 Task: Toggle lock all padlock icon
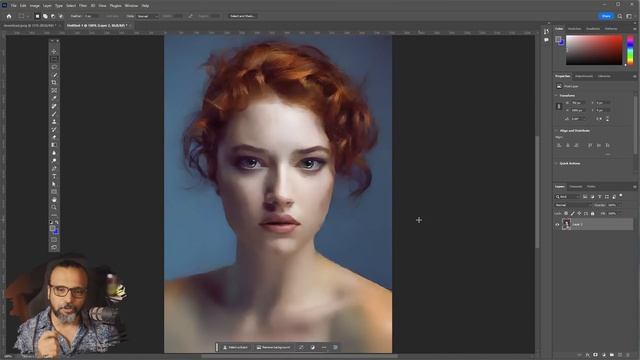(x=593, y=213)
